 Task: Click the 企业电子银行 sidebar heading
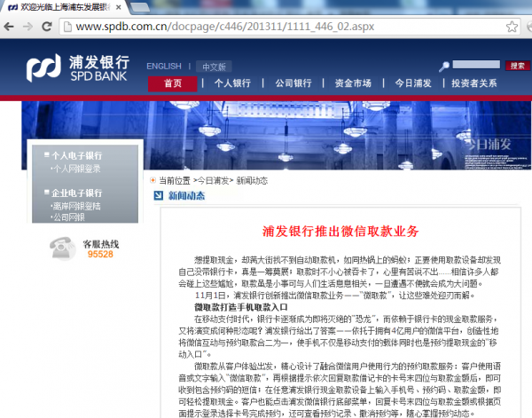coord(76,193)
